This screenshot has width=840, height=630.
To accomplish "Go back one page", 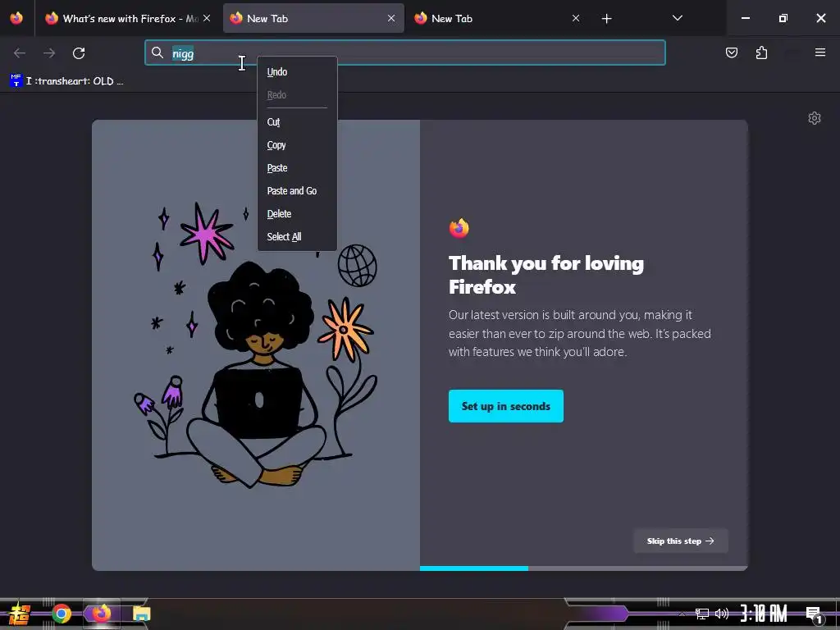I will pos(20,53).
